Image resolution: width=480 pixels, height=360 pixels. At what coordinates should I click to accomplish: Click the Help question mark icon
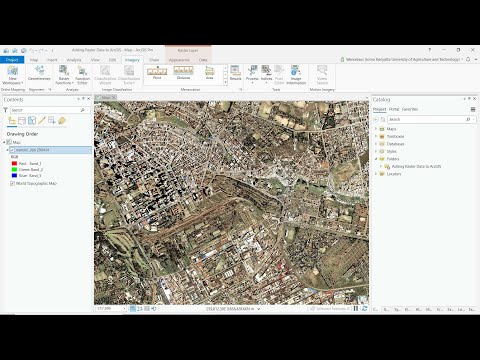(430, 50)
